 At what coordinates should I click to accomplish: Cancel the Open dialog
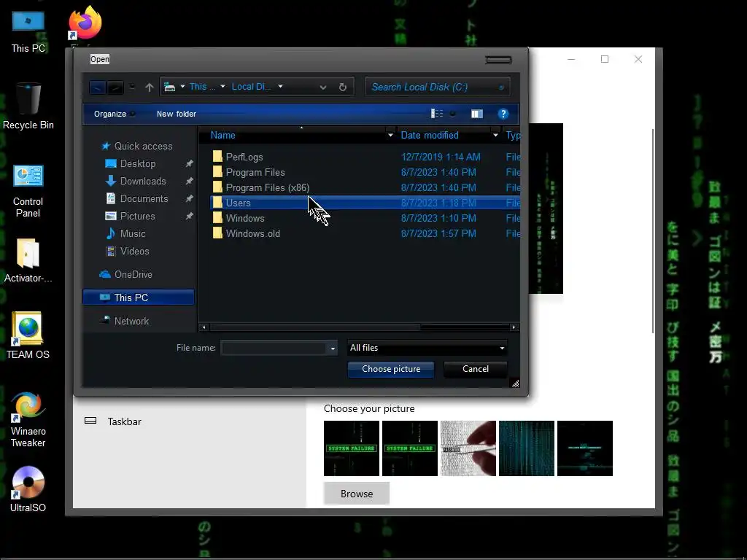point(476,369)
